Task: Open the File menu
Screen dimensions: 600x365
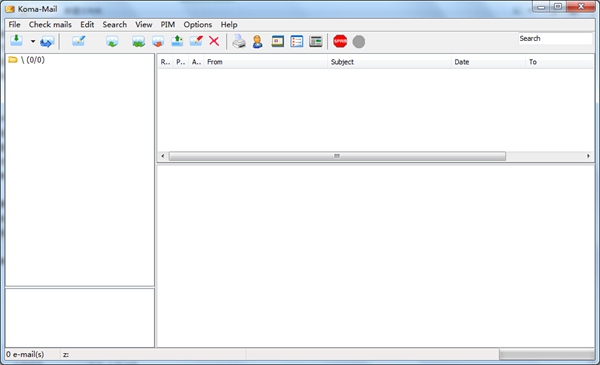Action: pos(15,24)
